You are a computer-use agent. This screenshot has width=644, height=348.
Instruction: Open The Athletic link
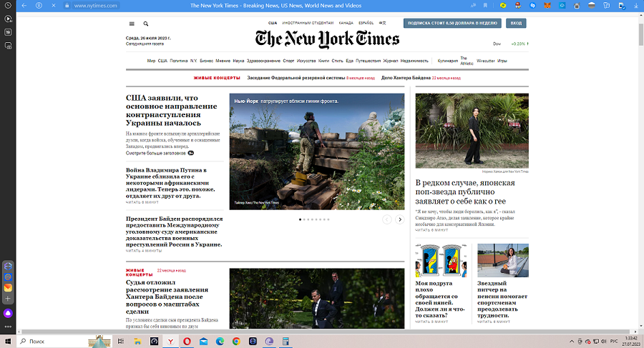click(467, 61)
